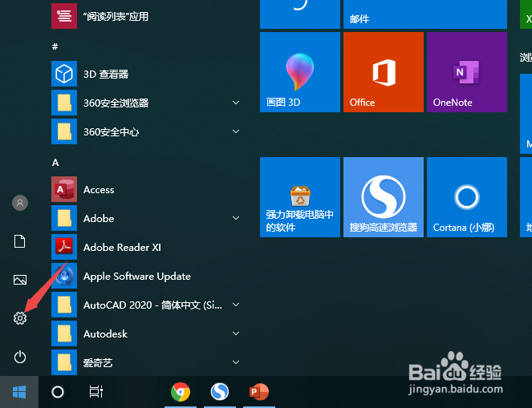Image resolution: width=532 pixels, height=408 pixels.
Task: Click the Windows Start button
Action: (19, 392)
